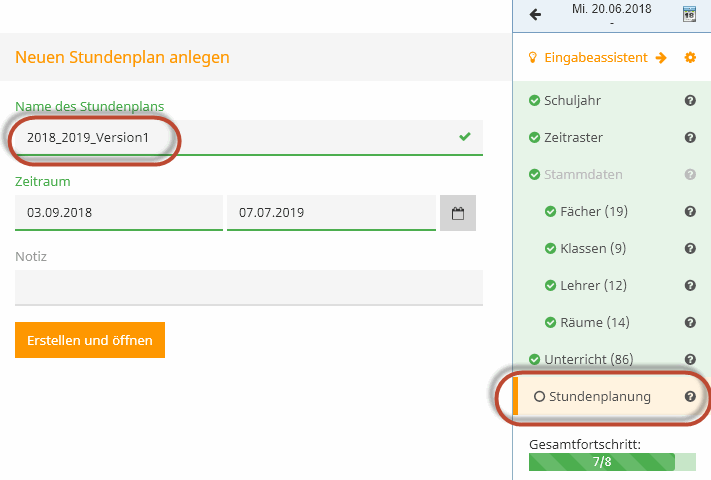Show help for Schuljahr

point(690,101)
